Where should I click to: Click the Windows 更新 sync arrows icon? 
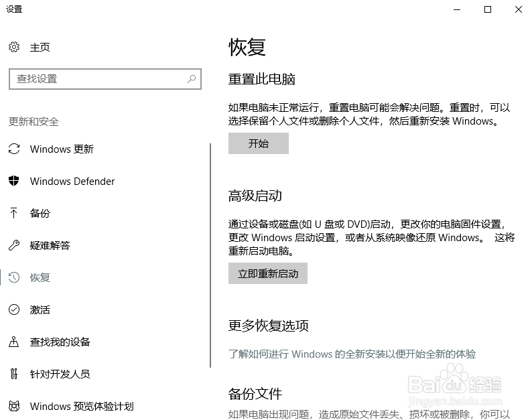14,149
